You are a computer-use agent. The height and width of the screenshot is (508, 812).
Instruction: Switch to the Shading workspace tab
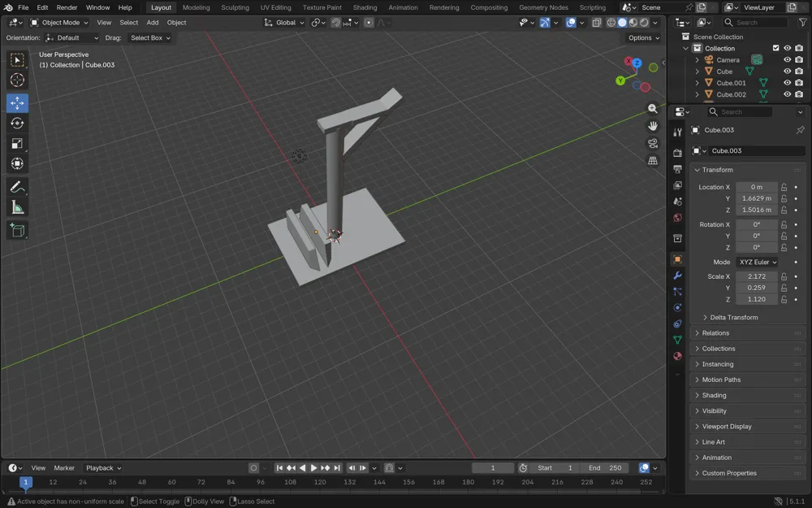coord(365,7)
